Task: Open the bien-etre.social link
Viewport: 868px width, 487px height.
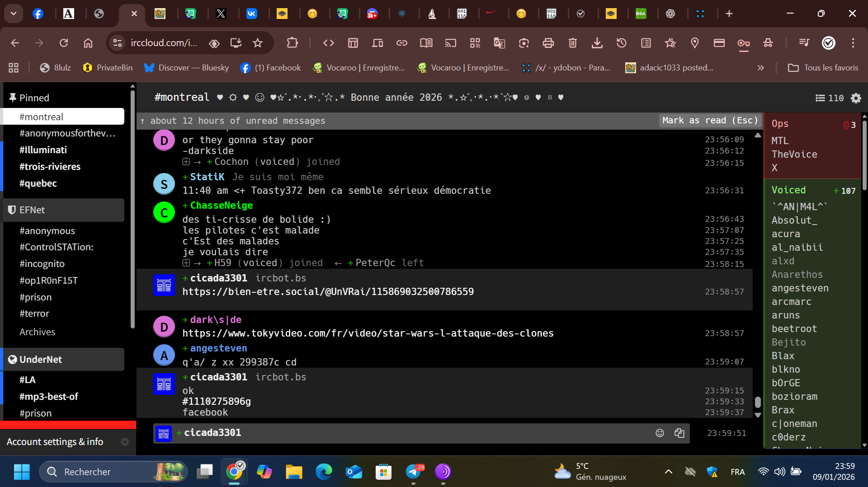Action: (328, 292)
